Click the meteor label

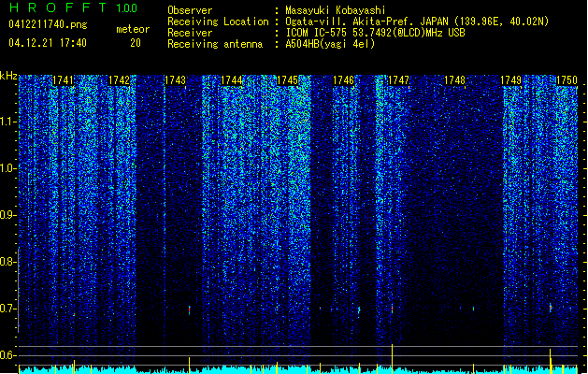click(133, 29)
